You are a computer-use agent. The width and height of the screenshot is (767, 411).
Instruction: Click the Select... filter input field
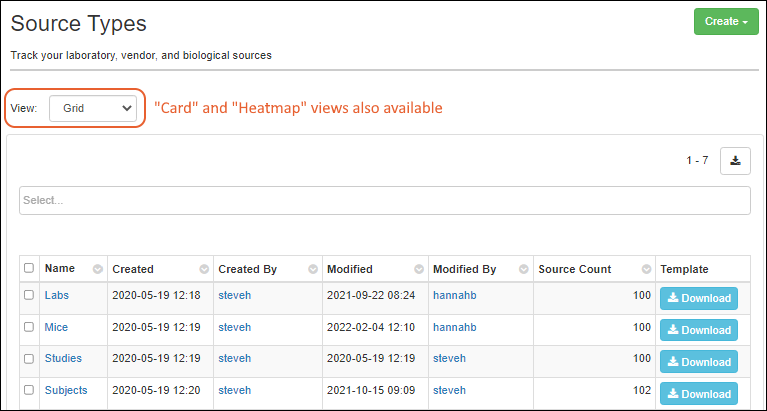[384, 200]
